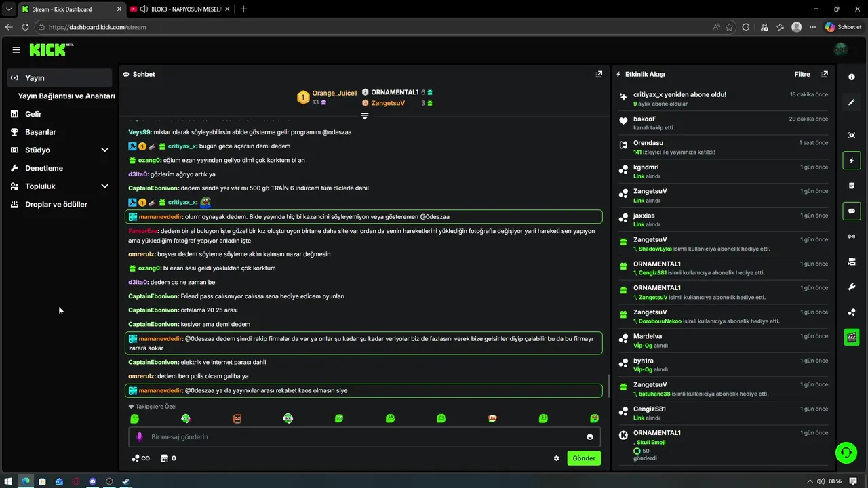Screen dimensions: 868x488
Task: Expand the Stüdyo sidebar section
Action: coord(104,150)
